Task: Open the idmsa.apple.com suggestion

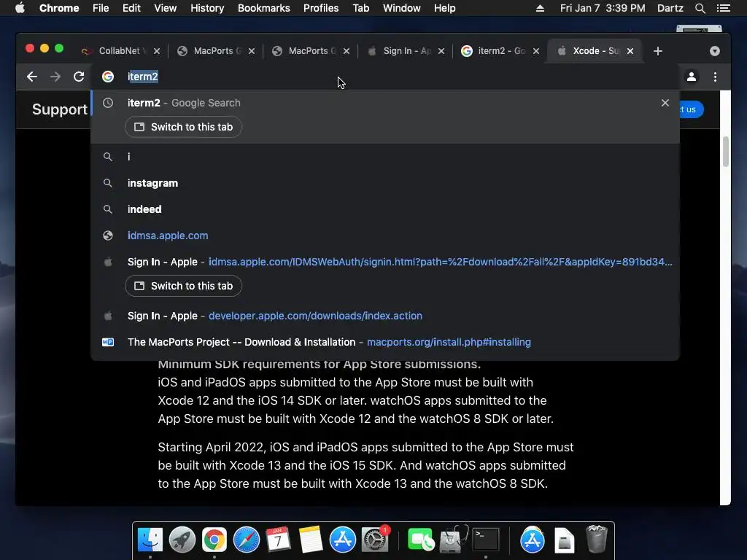Action: coord(385,236)
